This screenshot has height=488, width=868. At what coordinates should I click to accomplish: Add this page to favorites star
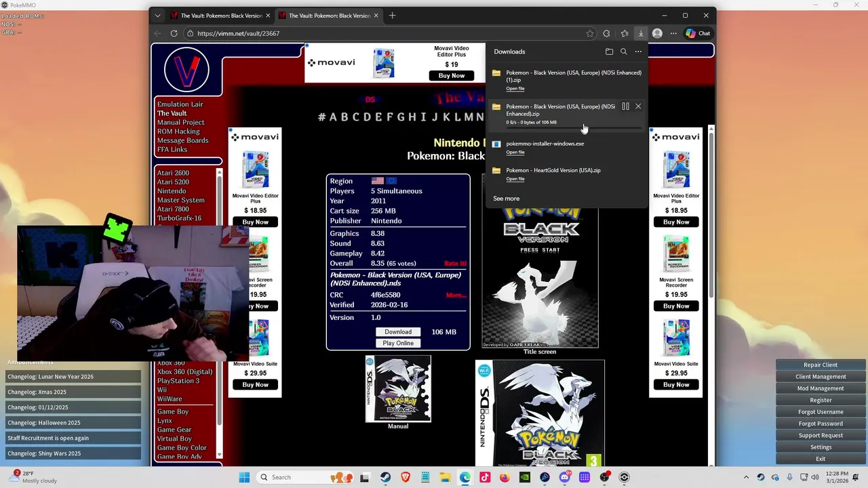click(x=590, y=33)
